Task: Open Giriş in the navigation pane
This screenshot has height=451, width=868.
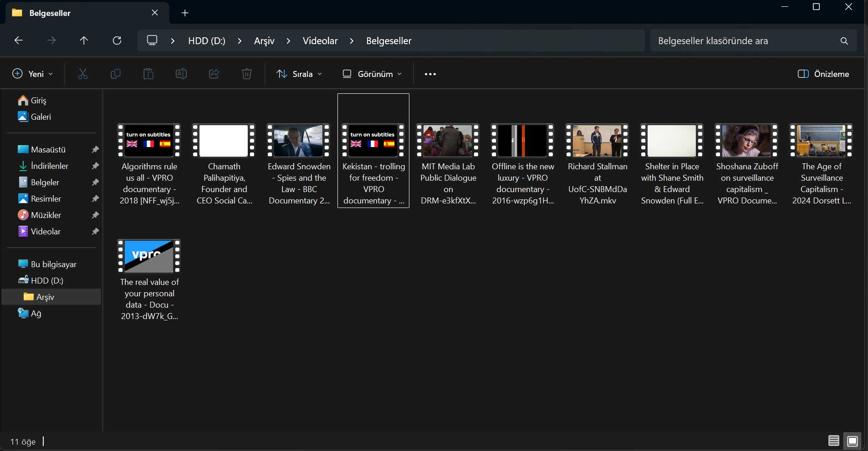Action: pos(38,100)
